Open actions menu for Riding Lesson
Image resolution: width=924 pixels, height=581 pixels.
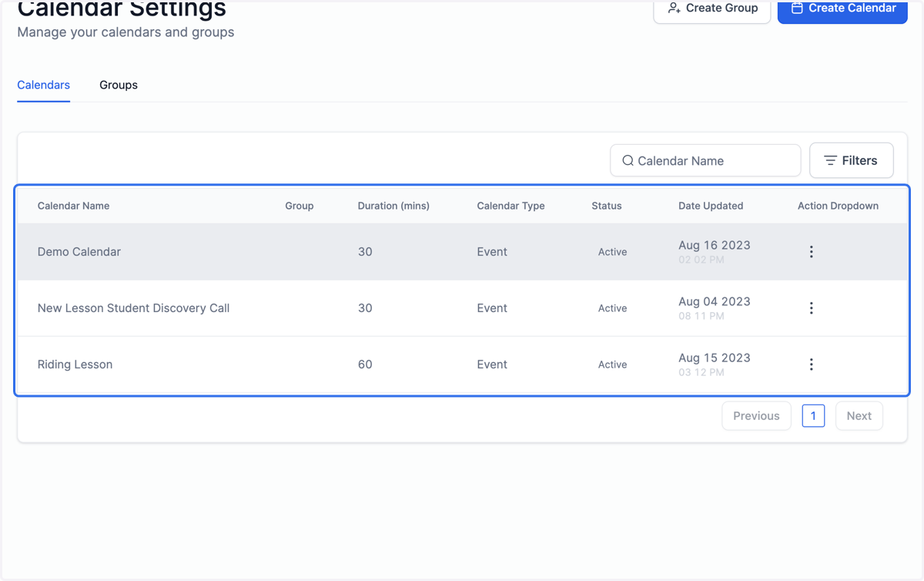point(811,364)
